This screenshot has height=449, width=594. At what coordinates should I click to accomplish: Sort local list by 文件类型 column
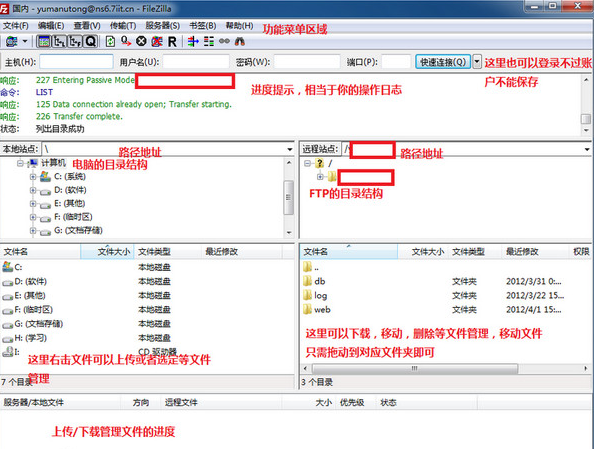(168, 252)
